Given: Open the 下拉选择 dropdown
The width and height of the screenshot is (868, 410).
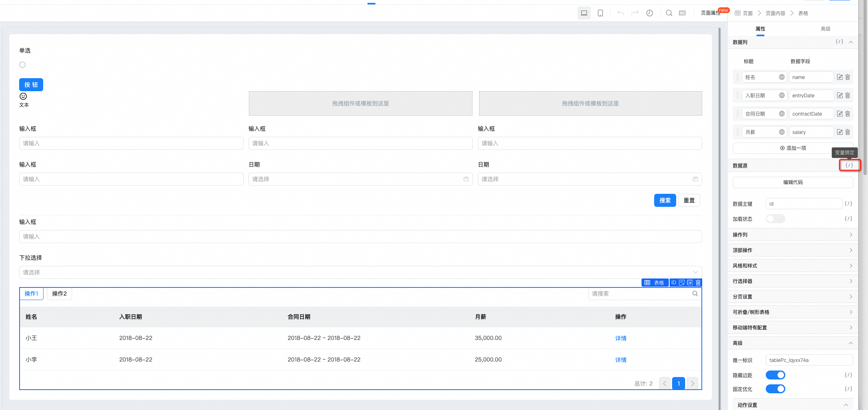Looking at the screenshot, I should 360,272.
